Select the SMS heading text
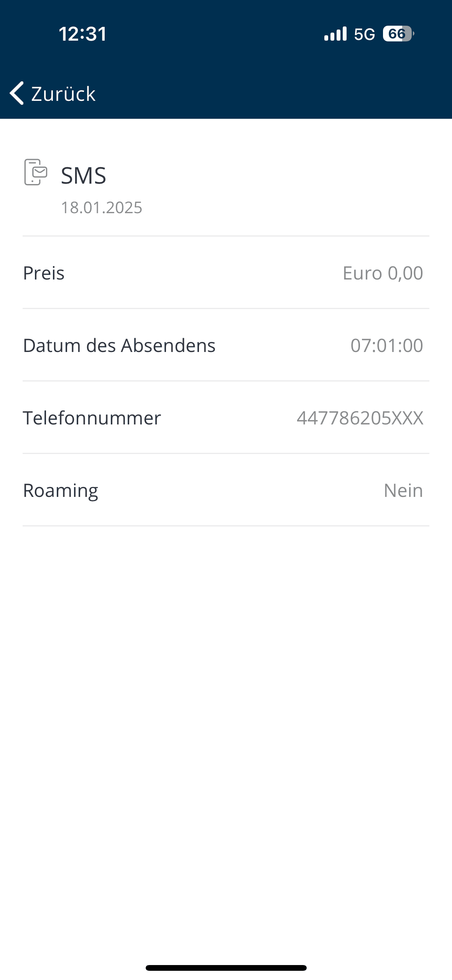Viewport: 452px width, 980px height. pyautogui.click(x=84, y=176)
